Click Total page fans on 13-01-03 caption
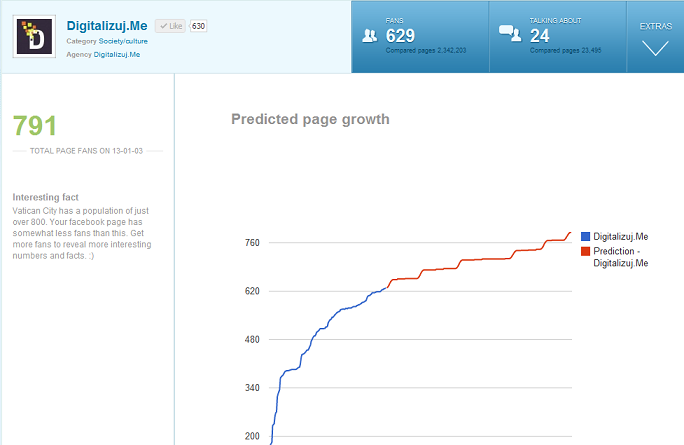This screenshot has width=684, height=445. [86, 151]
